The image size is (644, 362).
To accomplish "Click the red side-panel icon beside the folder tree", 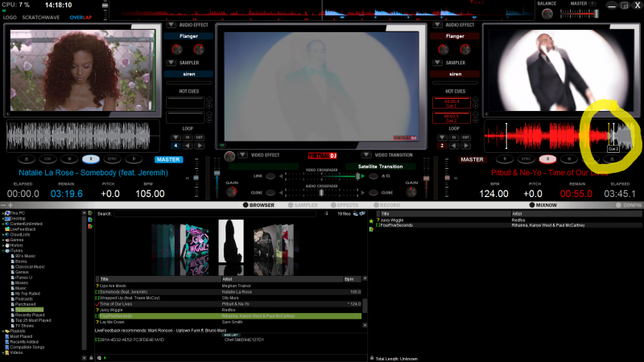I will pyautogui.click(x=90, y=226).
